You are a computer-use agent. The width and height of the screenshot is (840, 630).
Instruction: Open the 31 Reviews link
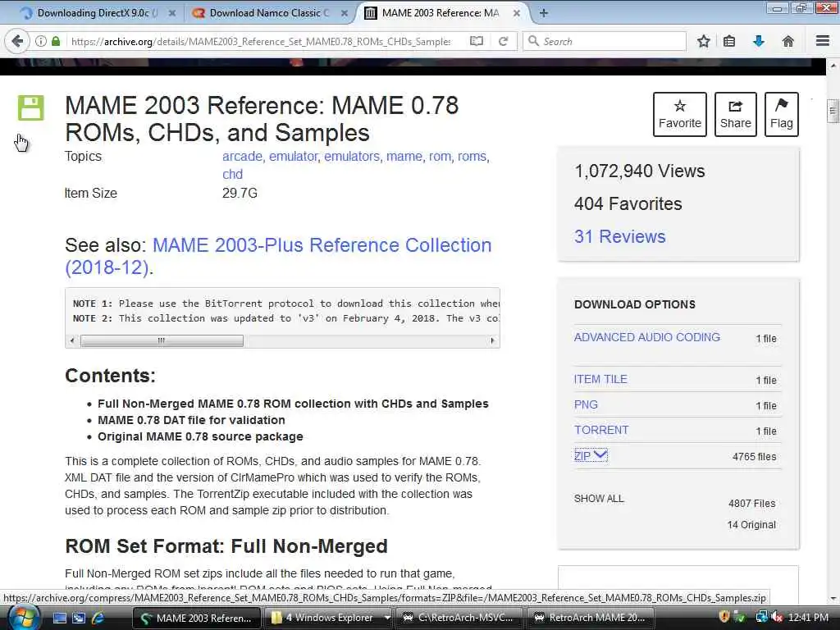620,236
